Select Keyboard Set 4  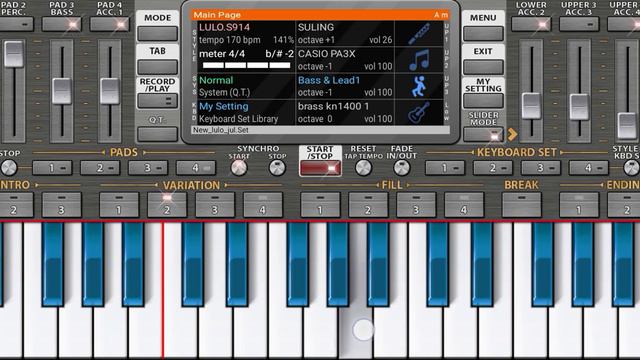589,168
